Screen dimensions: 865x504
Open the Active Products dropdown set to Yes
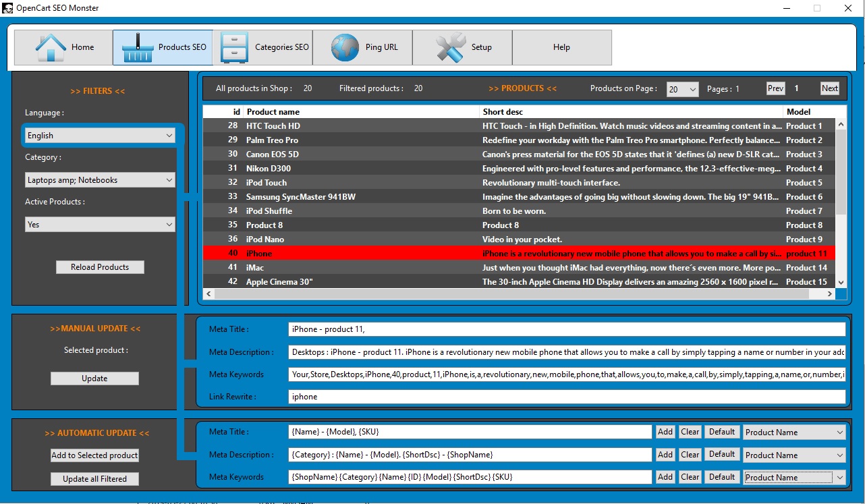click(100, 225)
